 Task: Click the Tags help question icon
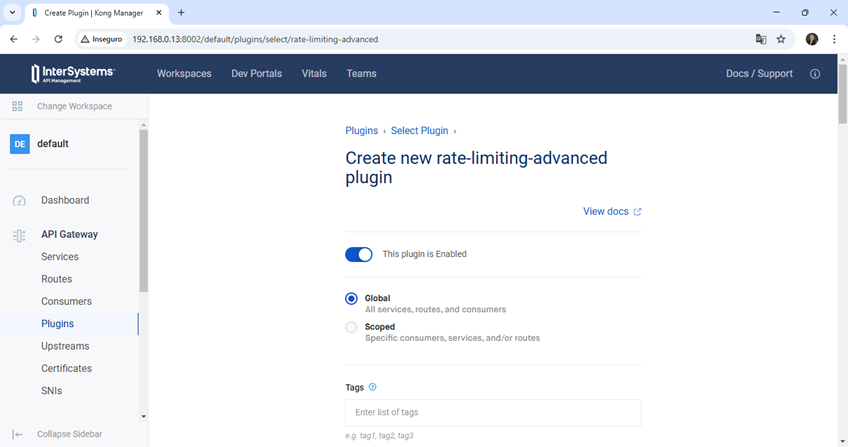coord(373,387)
